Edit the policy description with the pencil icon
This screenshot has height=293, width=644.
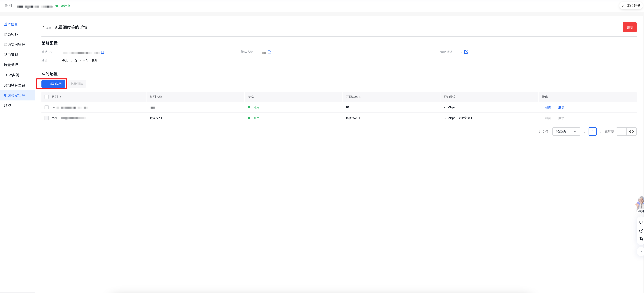[x=466, y=52]
